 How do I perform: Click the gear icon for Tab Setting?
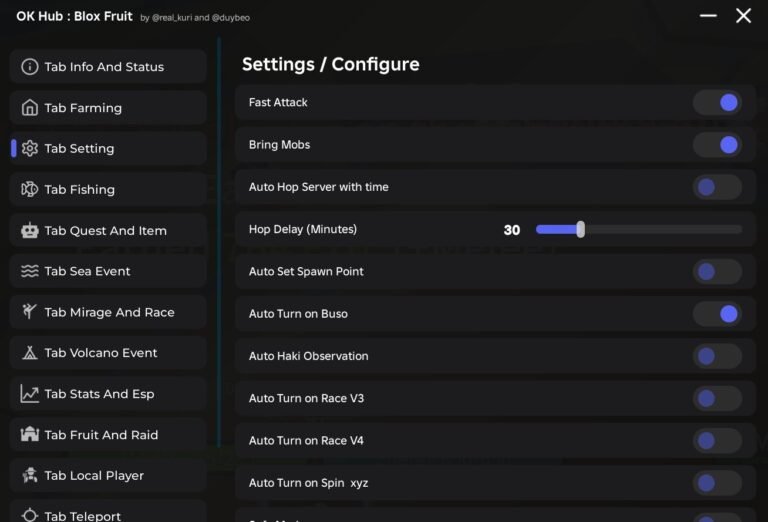coord(29,148)
